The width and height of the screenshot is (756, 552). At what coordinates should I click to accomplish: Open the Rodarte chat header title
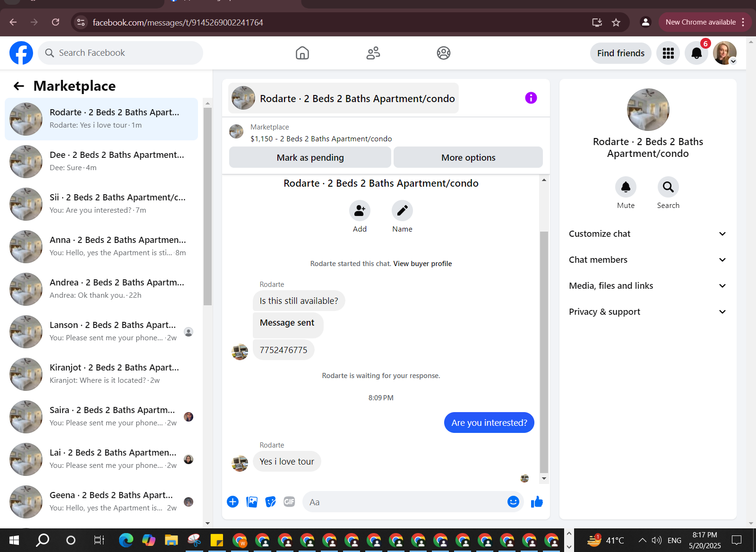click(344, 98)
